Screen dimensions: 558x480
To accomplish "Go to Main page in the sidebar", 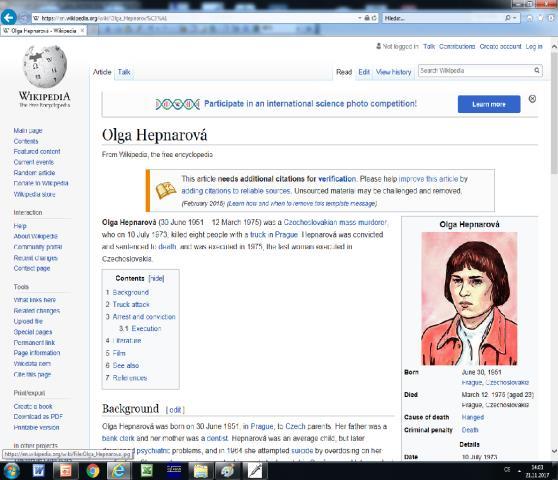I will [x=28, y=131].
